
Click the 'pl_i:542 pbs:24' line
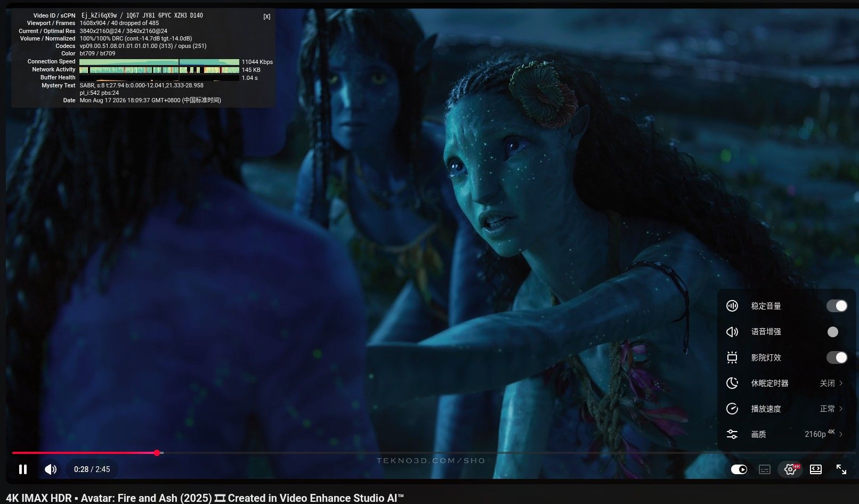click(x=100, y=93)
